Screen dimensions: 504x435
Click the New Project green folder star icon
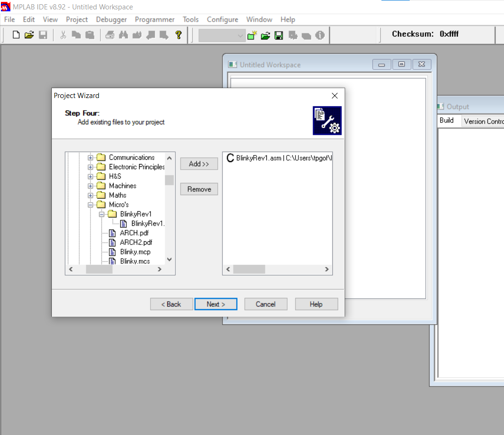[x=252, y=35]
